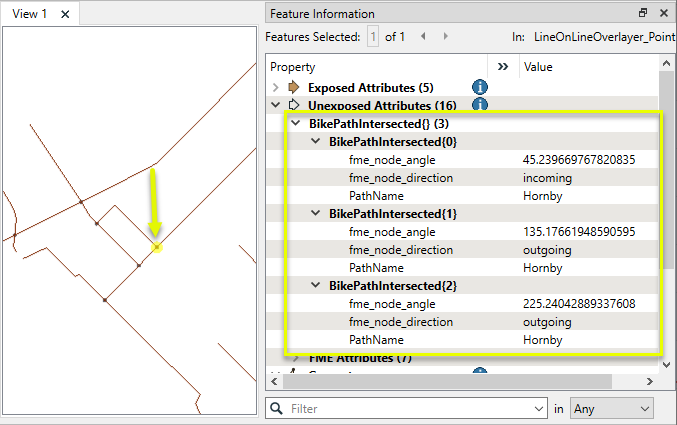This screenshot has height=425, width=677.
Task: Collapse the BikePathIntersected{} (3) list
Action: [295, 123]
